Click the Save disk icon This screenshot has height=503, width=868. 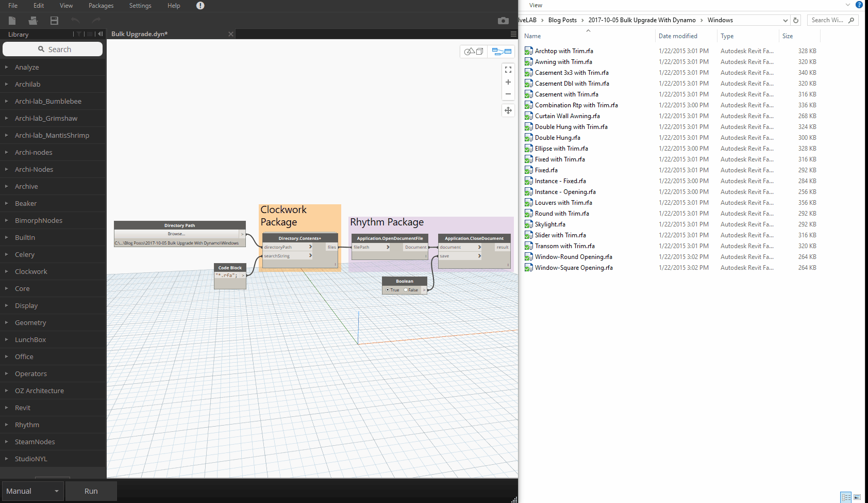pos(54,21)
